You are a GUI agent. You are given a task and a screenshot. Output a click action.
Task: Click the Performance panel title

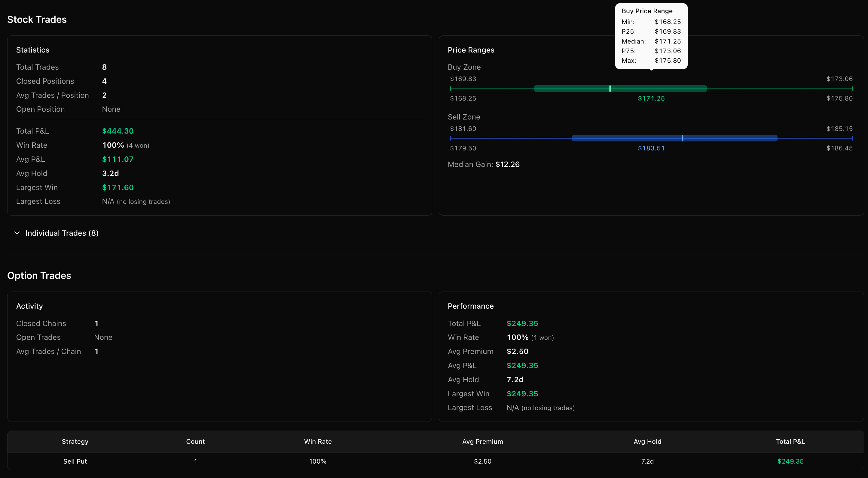470,306
